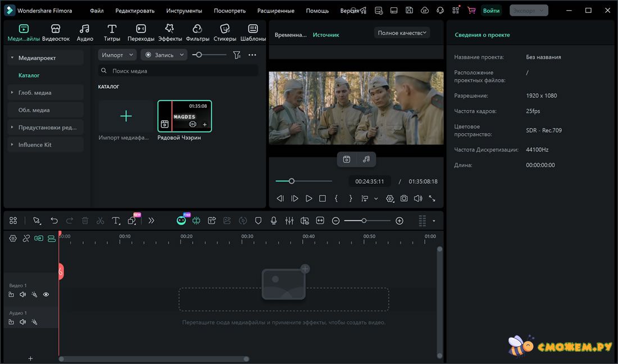Click the scissors split tool in timeline toolbar

point(100,221)
